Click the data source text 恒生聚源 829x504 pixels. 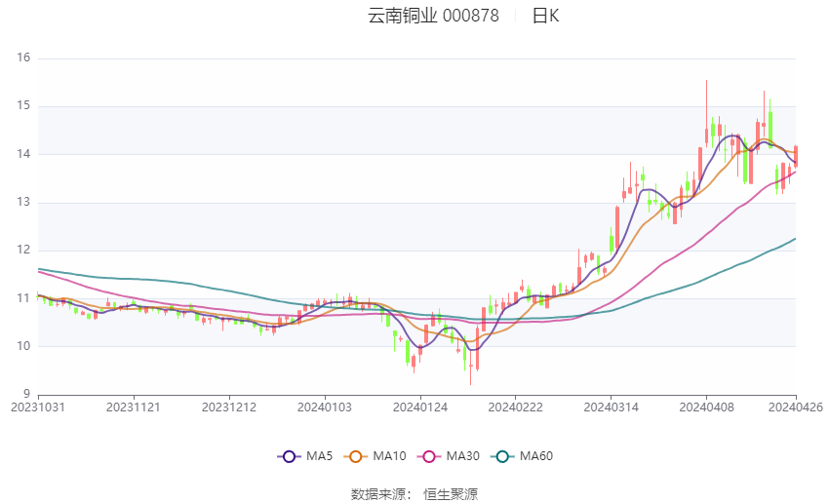tap(451, 494)
